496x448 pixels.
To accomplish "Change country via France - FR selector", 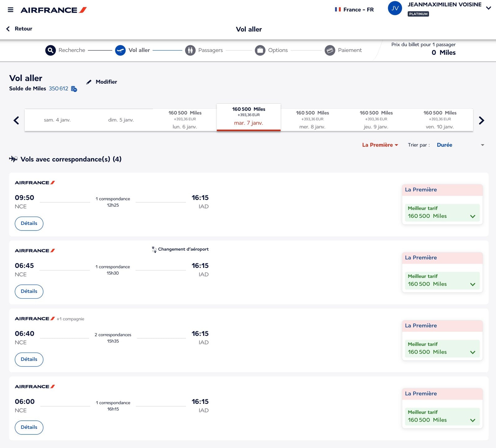I will (x=354, y=10).
